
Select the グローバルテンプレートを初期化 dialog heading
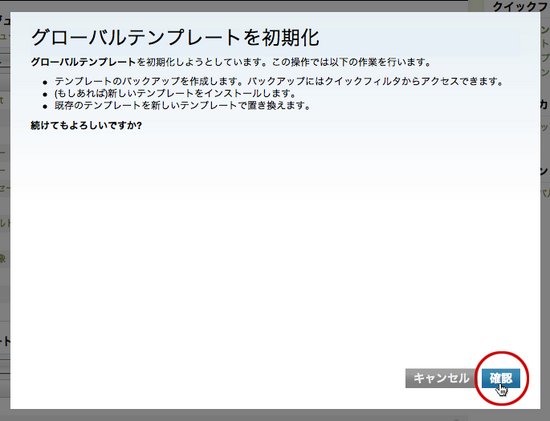pos(175,38)
